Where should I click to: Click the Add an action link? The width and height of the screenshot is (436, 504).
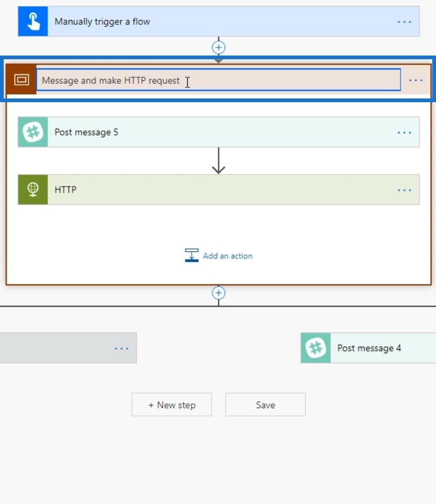coord(228,256)
